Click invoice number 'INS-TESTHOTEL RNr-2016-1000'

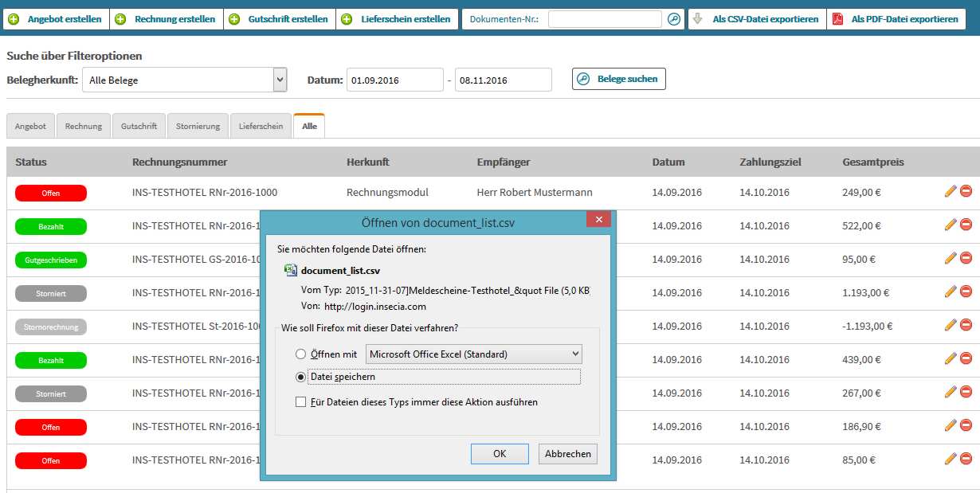(205, 192)
